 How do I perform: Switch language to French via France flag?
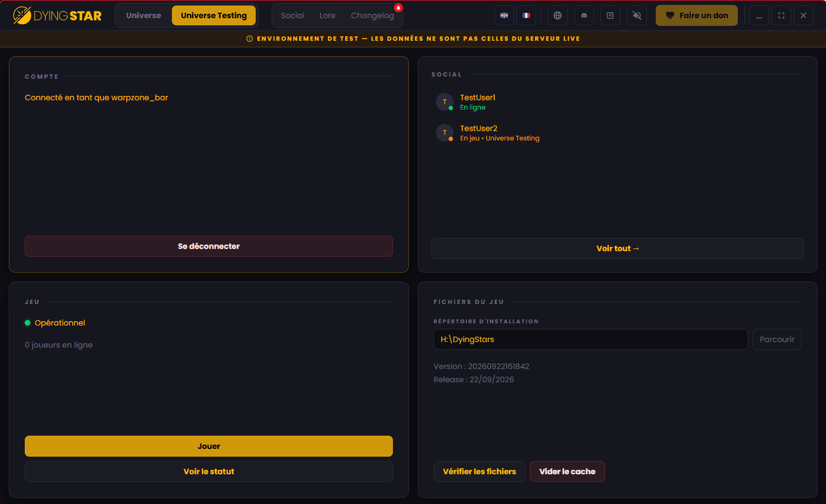(x=526, y=15)
